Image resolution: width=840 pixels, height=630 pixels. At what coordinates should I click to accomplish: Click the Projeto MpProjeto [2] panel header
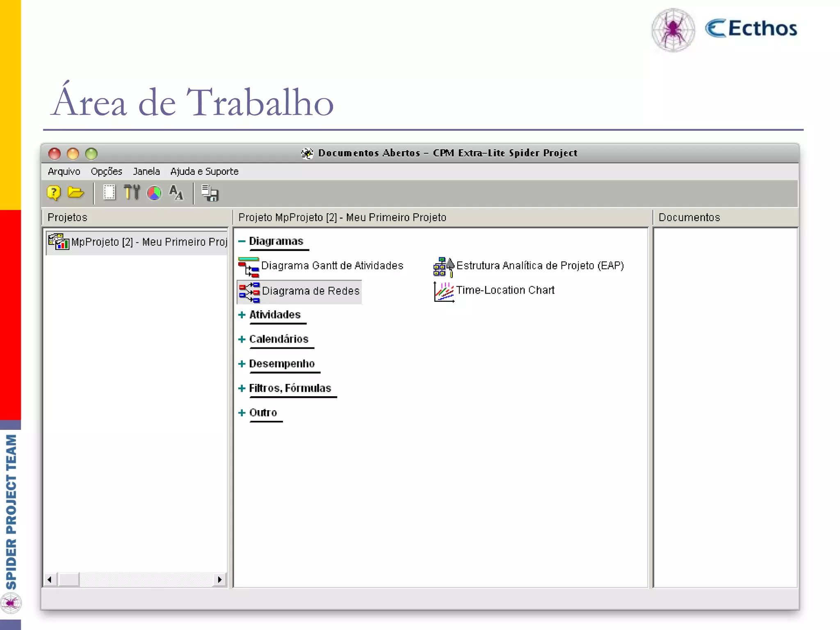442,217
